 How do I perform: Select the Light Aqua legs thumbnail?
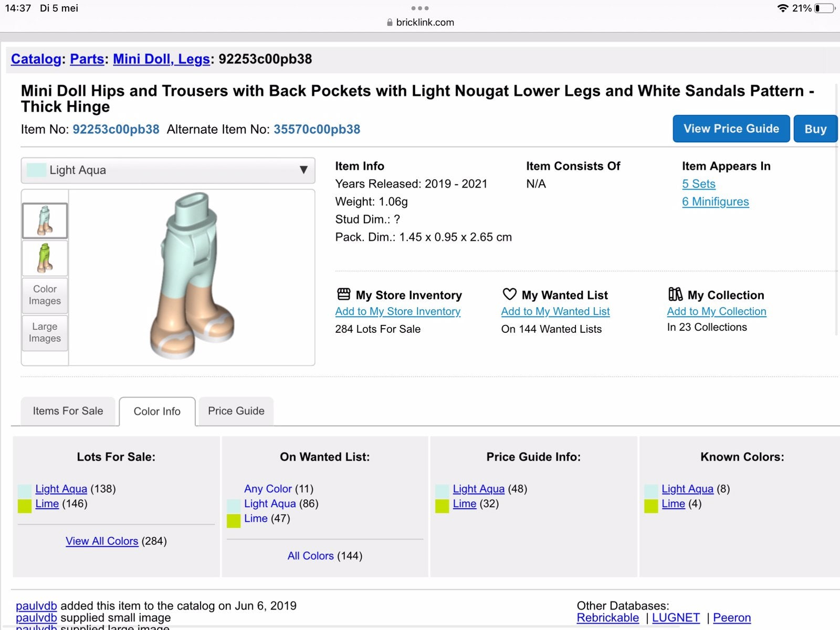click(45, 220)
